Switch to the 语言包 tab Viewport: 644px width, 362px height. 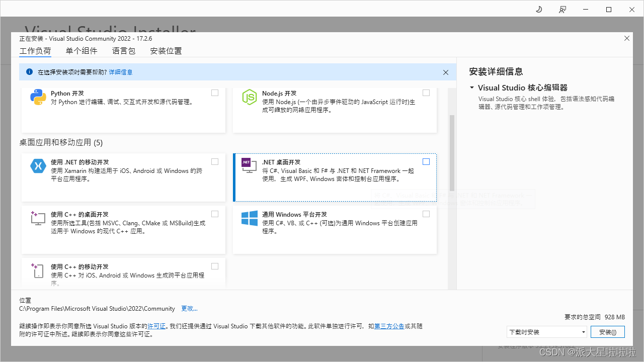124,51
